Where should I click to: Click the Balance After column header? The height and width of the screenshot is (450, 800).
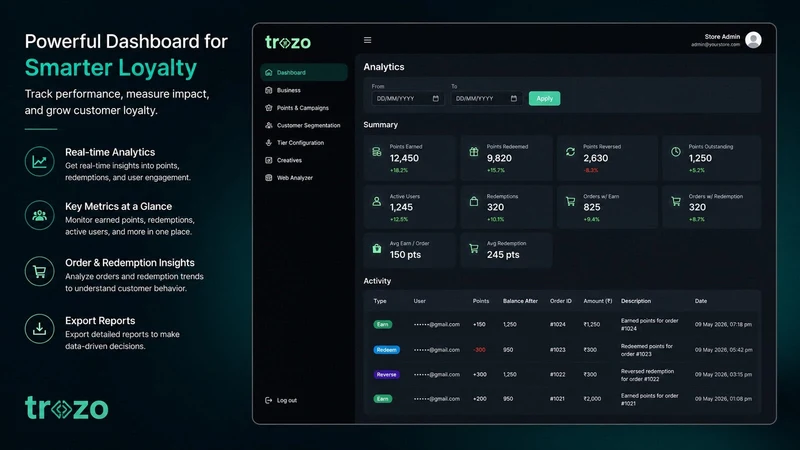click(520, 301)
